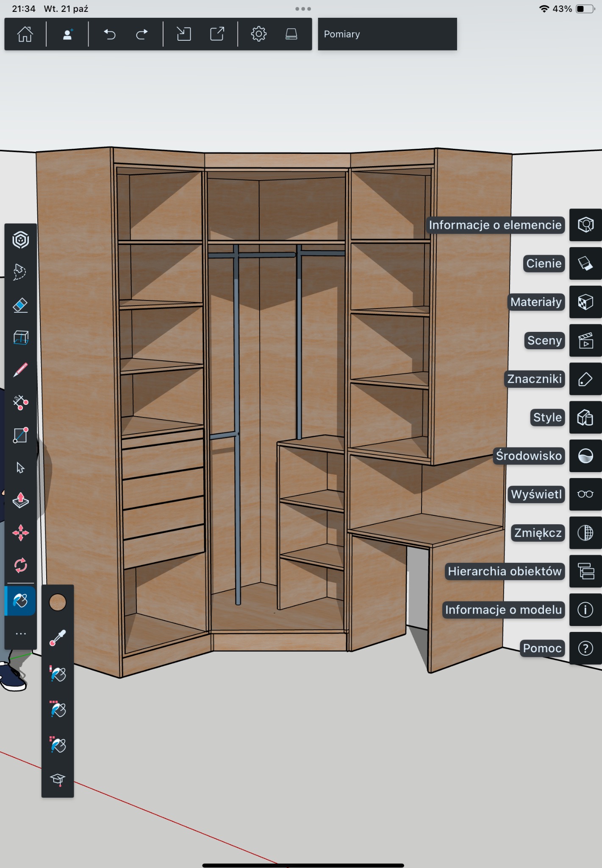Screen dimensions: 602x868
Task: Open the Wyświetl display panel
Action: [585, 494]
